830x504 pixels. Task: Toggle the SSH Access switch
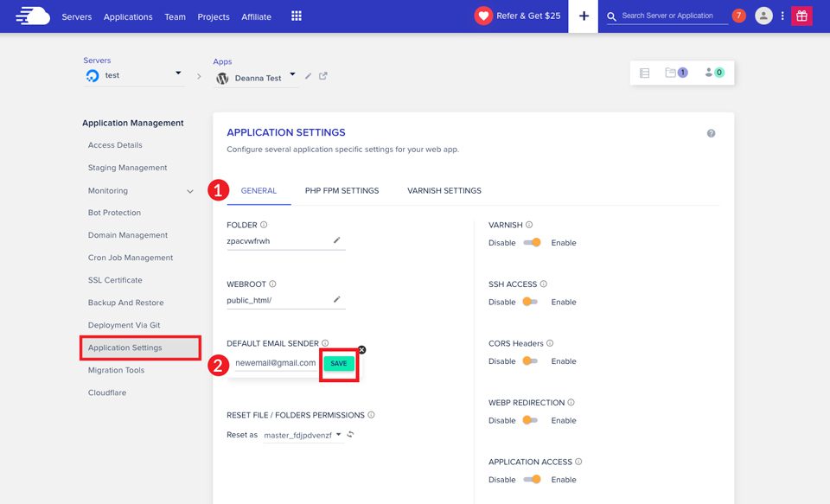pos(530,302)
